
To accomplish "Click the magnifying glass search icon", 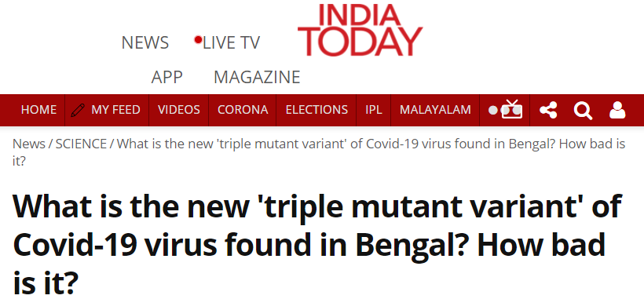I will [583, 111].
